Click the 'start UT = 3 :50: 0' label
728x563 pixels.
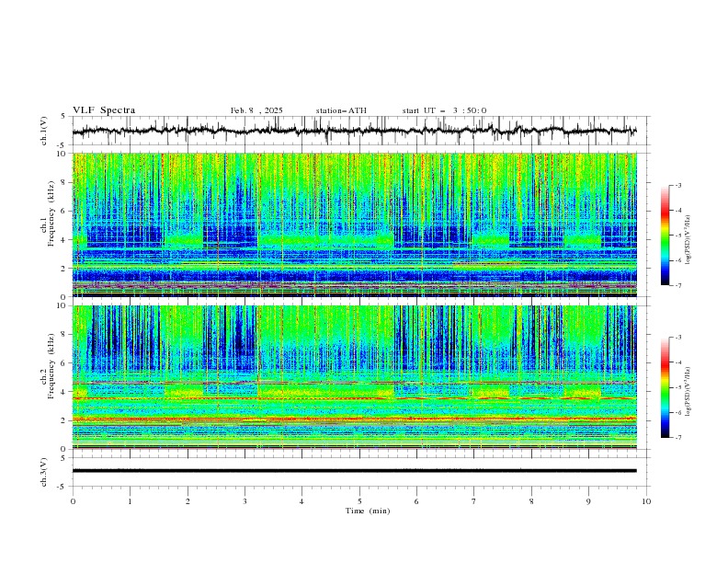pyautogui.click(x=444, y=110)
